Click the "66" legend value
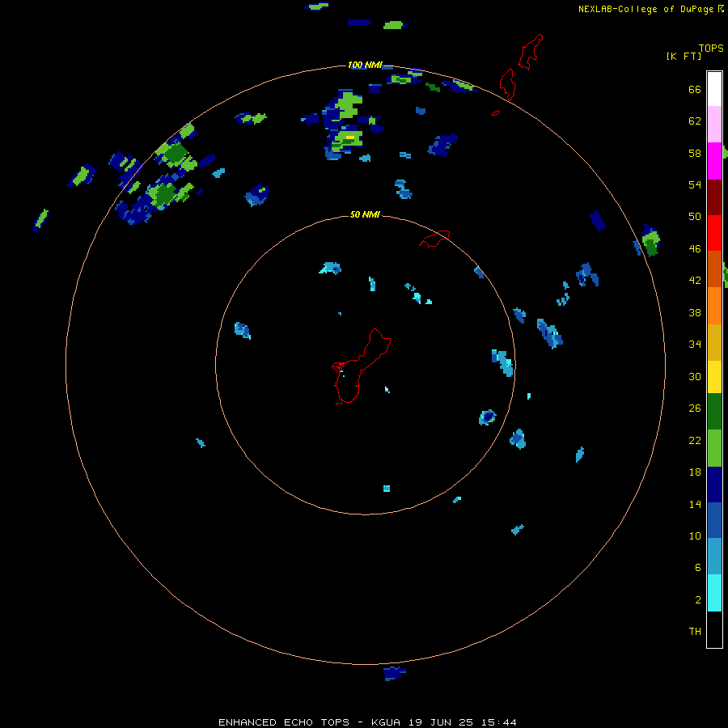This screenshot has width=728, height=728. 695,90
